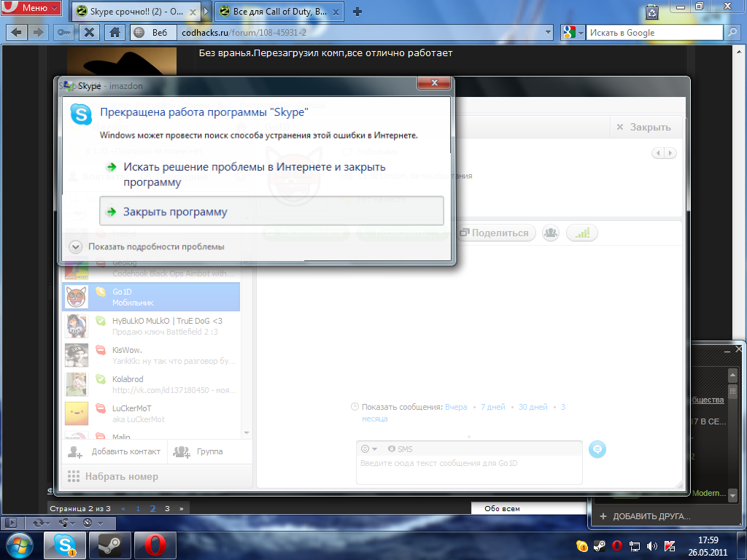747x560 pixels.
Task: Click the Веб site badge in address bar
Action: [x=153, y=32]
